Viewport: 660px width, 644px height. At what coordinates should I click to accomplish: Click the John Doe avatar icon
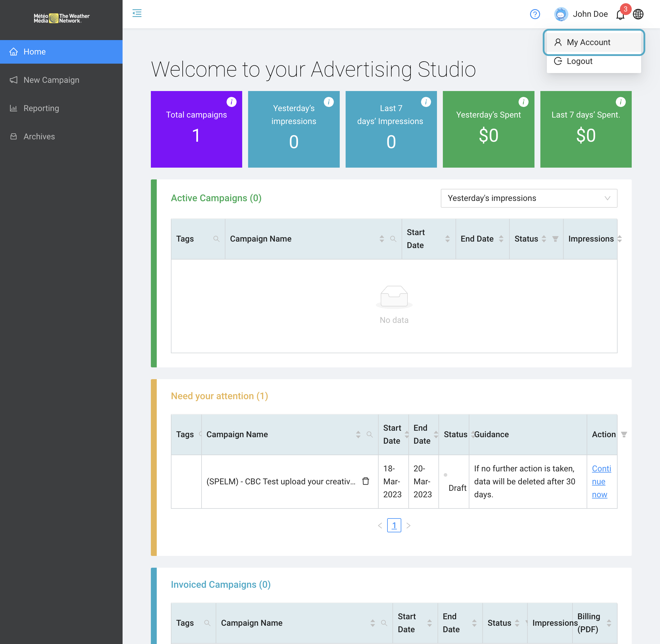pos(561,14)
